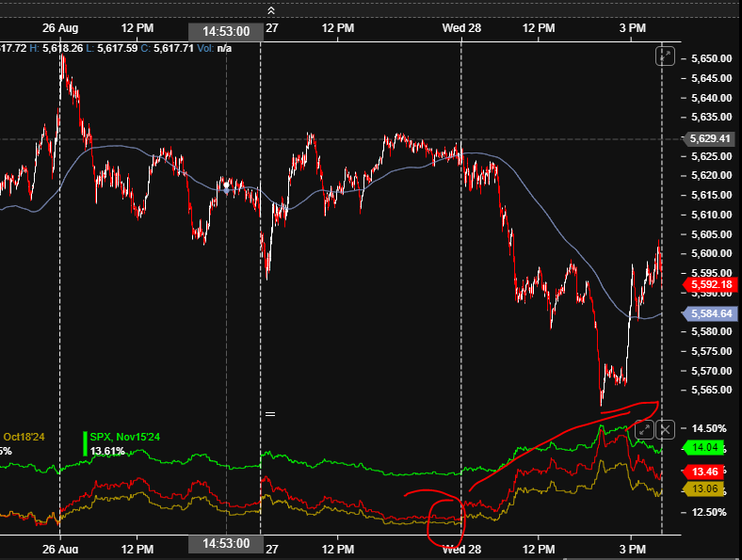
Task: Maximize the SPX price chart with the expand icon
Action: tap(665, 56)
